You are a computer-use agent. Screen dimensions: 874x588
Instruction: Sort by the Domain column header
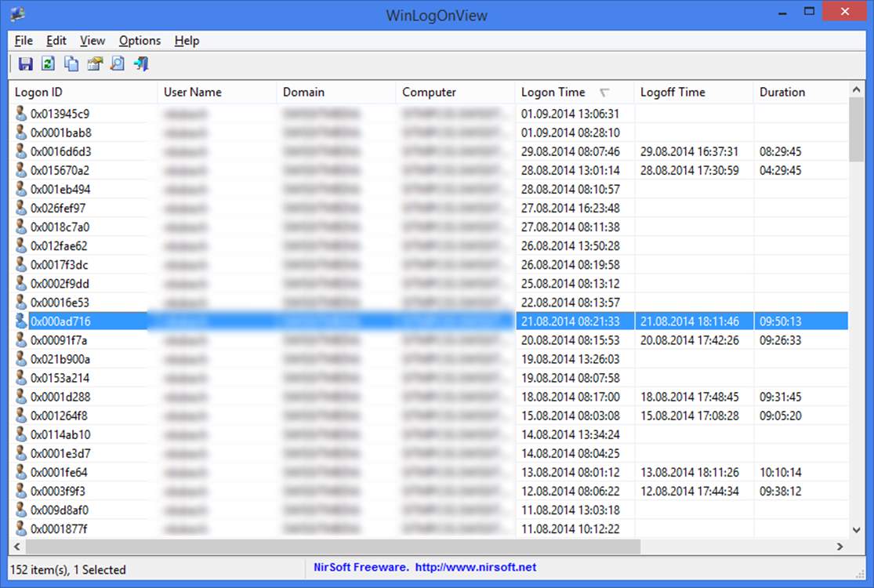(x=336, y=92)
